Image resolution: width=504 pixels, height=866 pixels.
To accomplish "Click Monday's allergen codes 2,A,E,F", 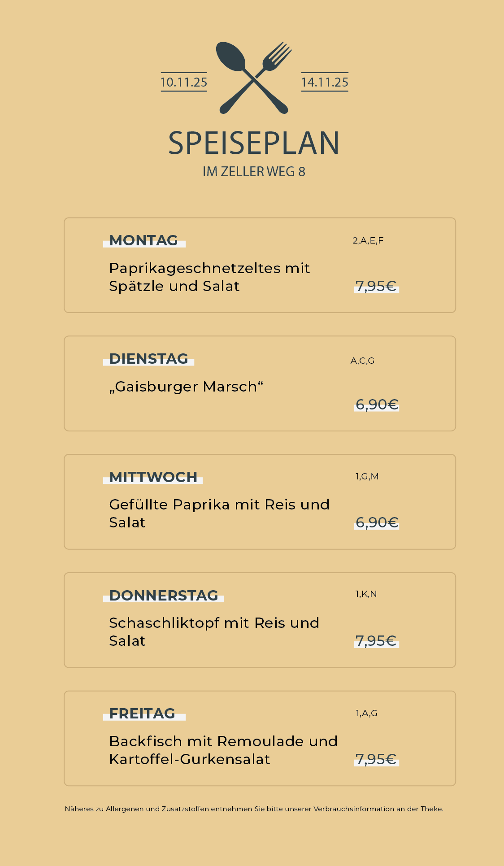I will coord(368,240).
